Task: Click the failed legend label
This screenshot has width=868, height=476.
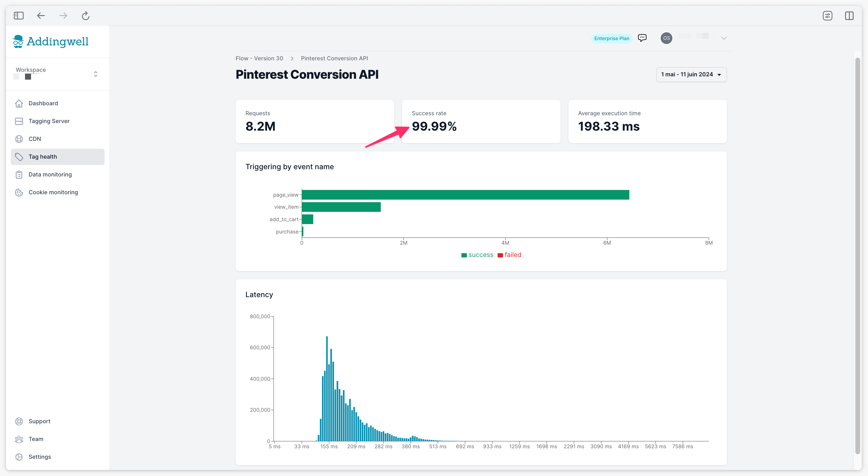Action: tap(513, 255)
